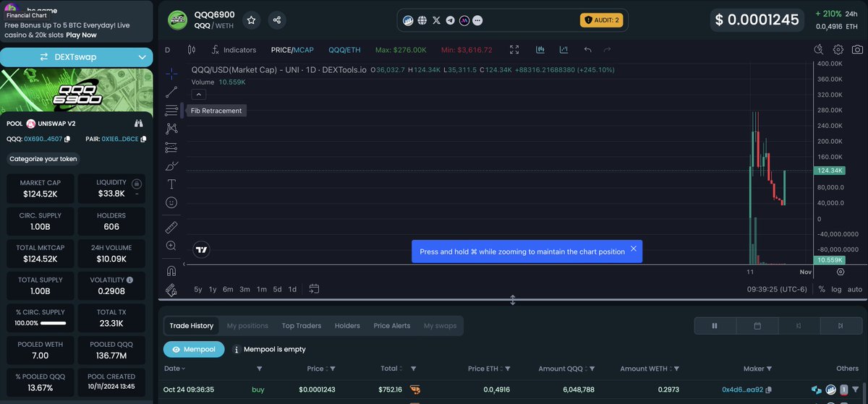
Task: Select the ruler measure tool
Action: click(171, 227)
